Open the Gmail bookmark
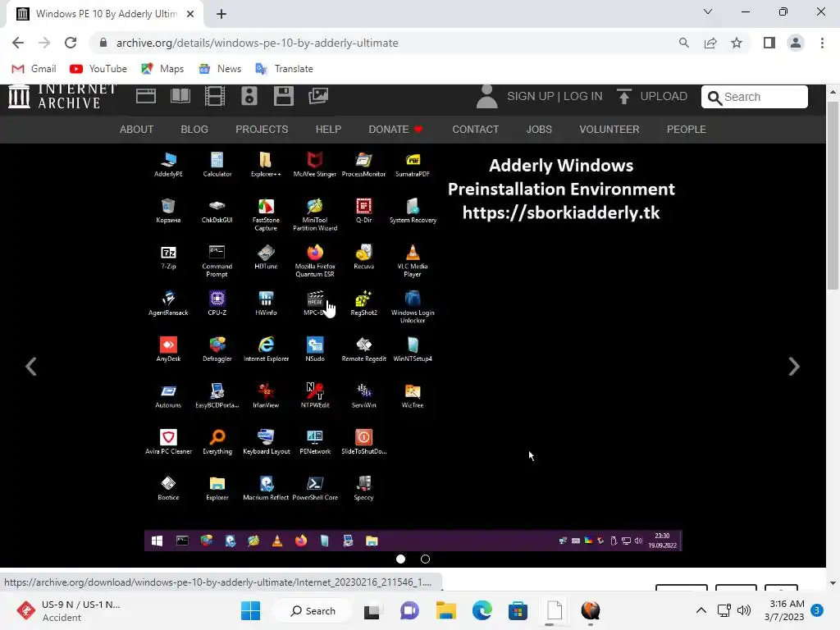The height and width of the screenshot is (630, 840). click(34, 69)
